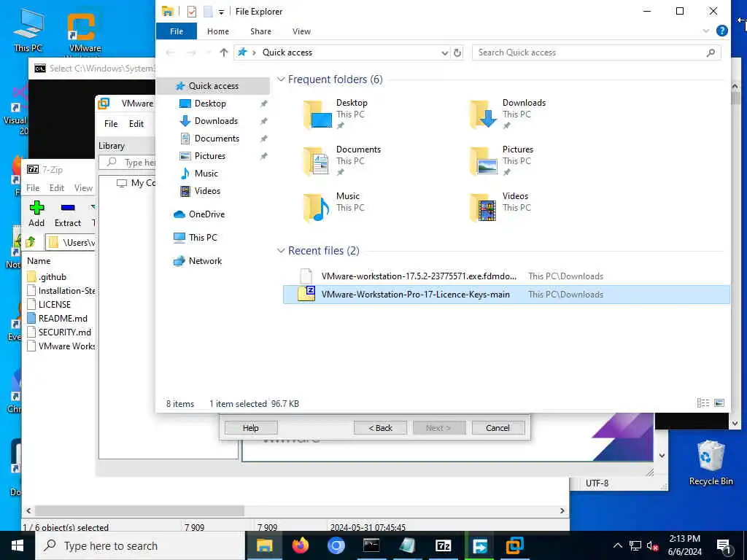Switch File Explorer to details view icon

coord(703,403)
